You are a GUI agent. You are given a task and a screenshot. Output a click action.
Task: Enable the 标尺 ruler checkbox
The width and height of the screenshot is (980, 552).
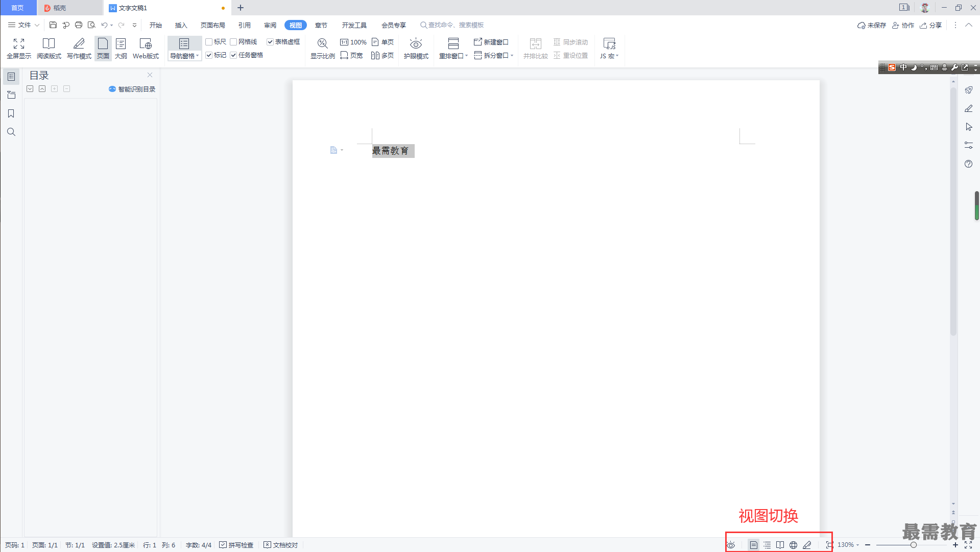(x=209, y=42)
